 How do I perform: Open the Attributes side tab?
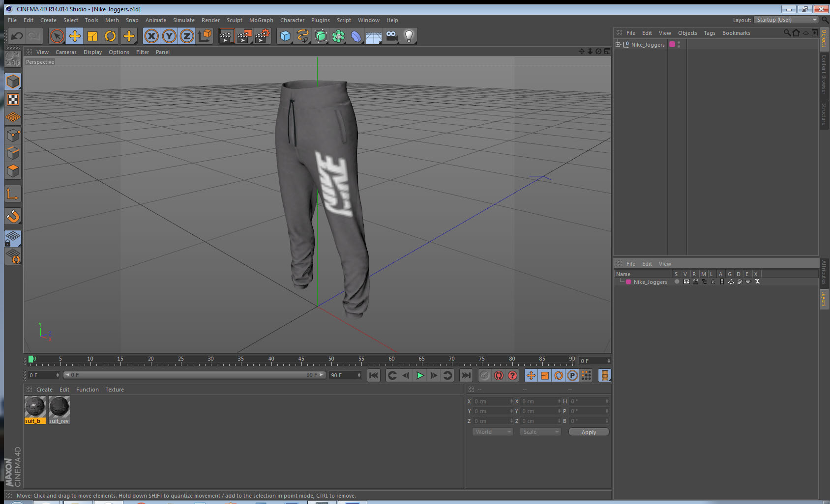824,272
